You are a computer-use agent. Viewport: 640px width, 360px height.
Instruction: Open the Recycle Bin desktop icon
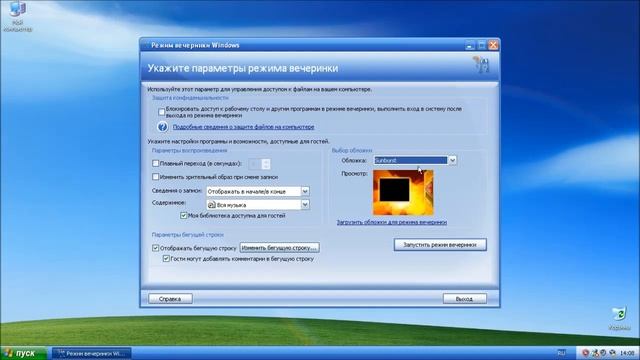[x=619, y=319]
